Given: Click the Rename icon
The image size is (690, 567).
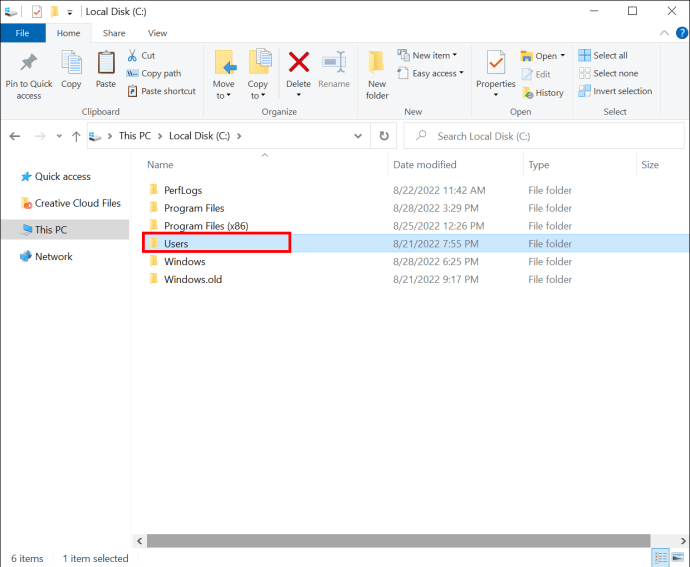Looking at the screenshot, I should pos(334,62).
